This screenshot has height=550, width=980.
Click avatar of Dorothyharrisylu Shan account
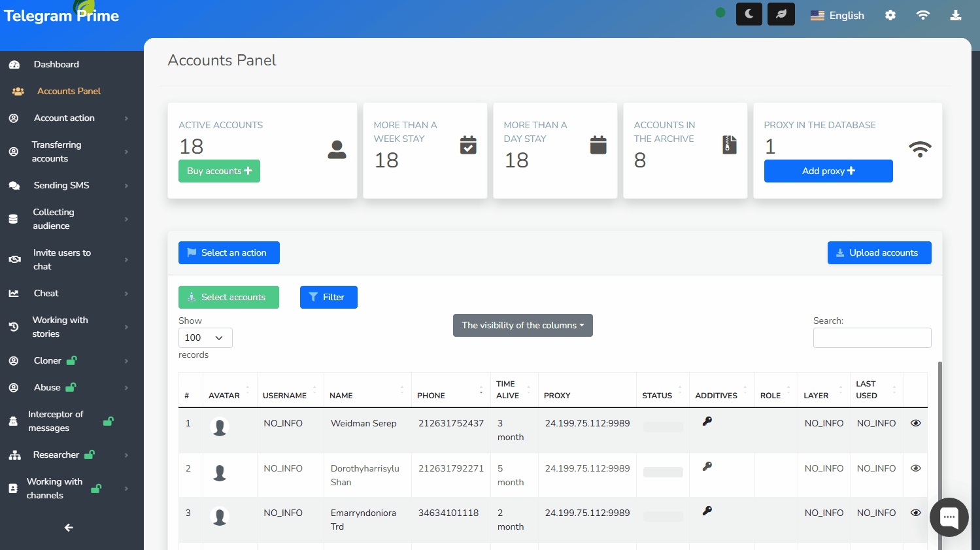pos(220,473)
